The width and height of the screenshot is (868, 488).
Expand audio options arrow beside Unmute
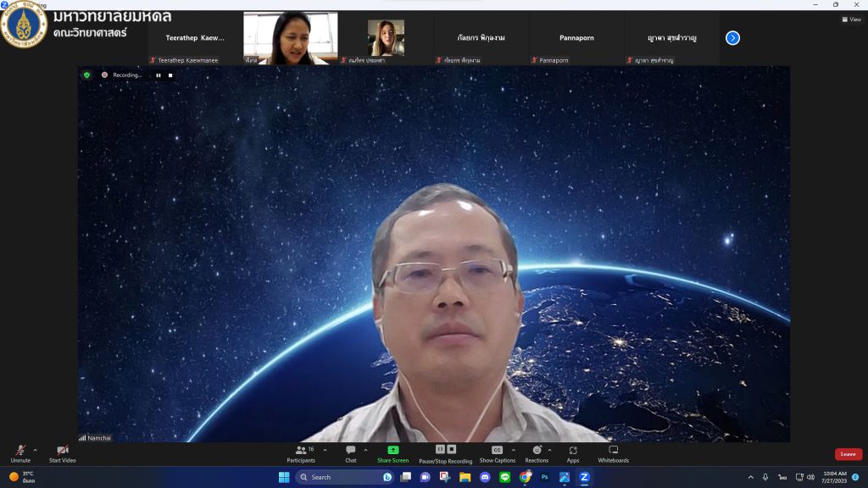tap(35, 450)
